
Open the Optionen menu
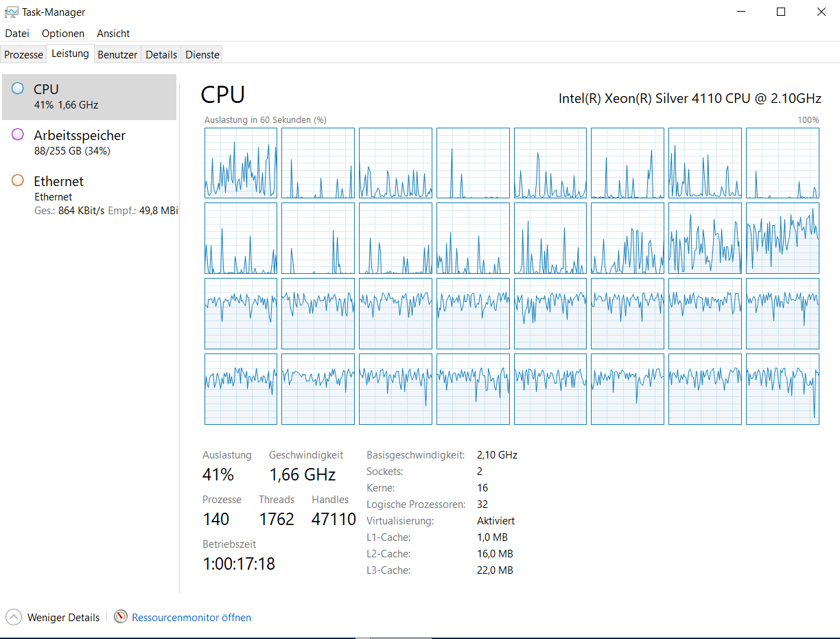point(63,33)
